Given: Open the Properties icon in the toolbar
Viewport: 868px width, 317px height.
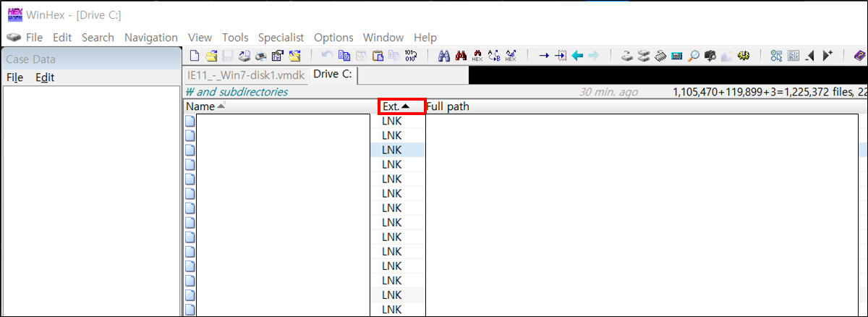Looking at the screenshot, I should [x=276, y=55].
